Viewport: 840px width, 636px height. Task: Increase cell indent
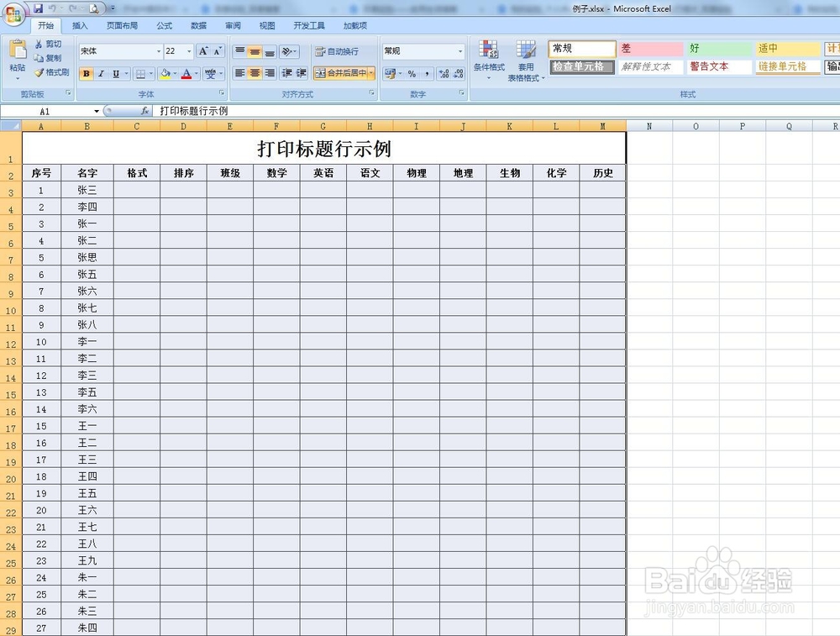(302, 73)
